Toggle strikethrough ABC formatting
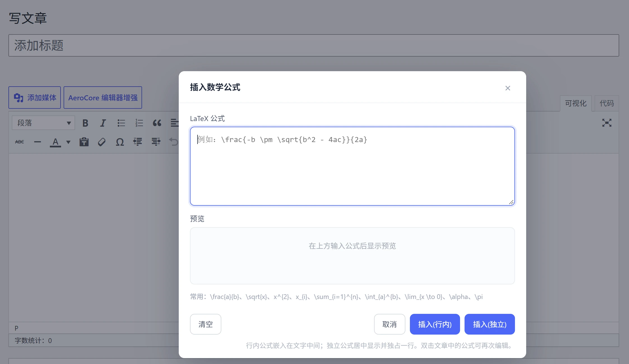 pos(20,142)
